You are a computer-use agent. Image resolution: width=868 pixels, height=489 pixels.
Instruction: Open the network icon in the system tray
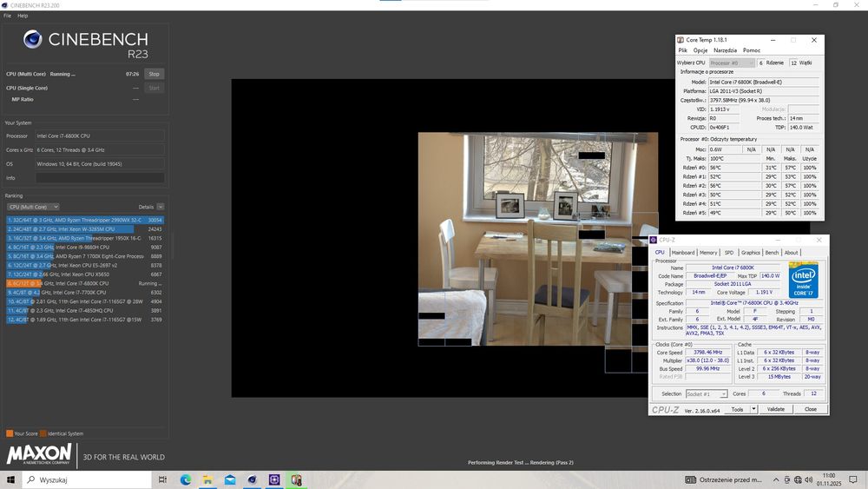(x=798, y=479)
